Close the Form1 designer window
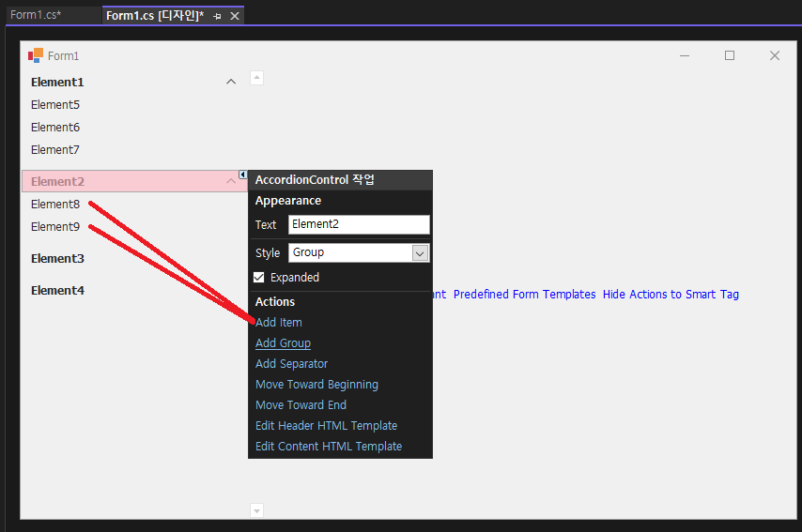802x532 pixels. [x=775, y=55]
